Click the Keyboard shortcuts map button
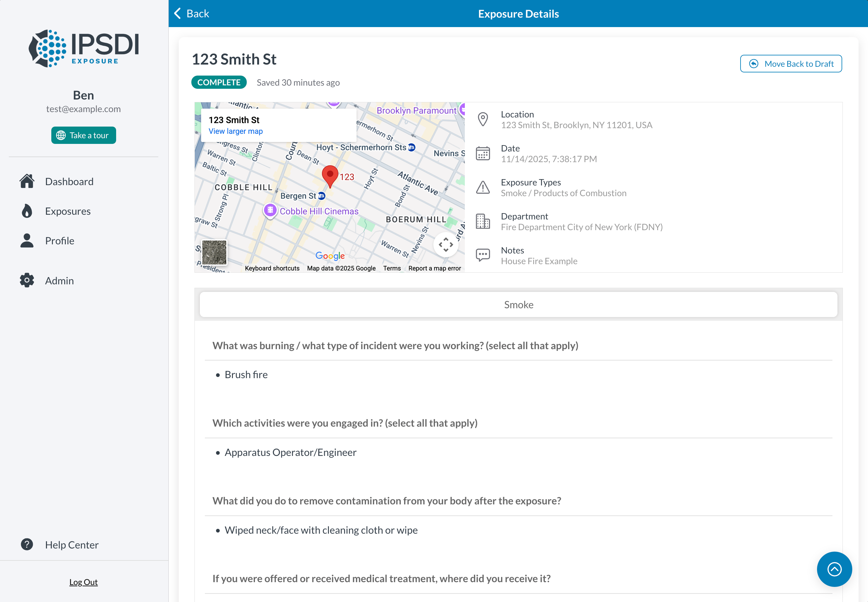The height and width of the screenshot is (602, 868). (272, 268)
